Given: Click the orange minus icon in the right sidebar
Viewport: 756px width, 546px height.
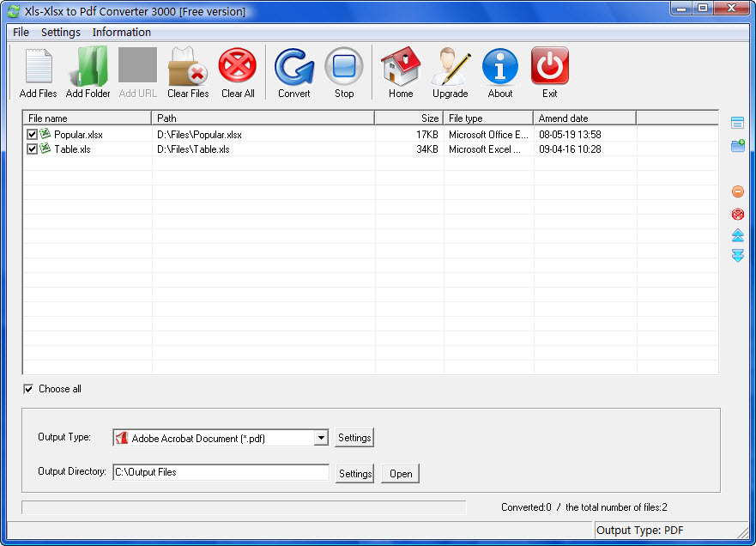Looking at the screenshot, I should [738, 191].
